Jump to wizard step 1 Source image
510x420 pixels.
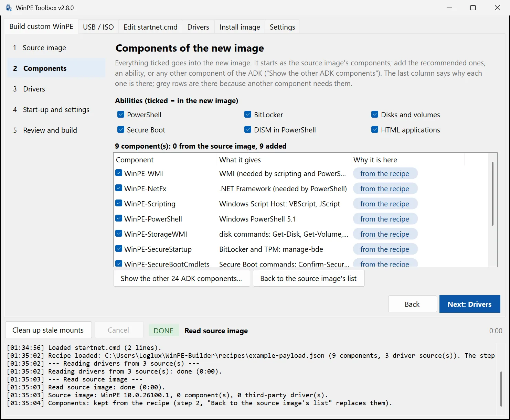pos(56,48)
